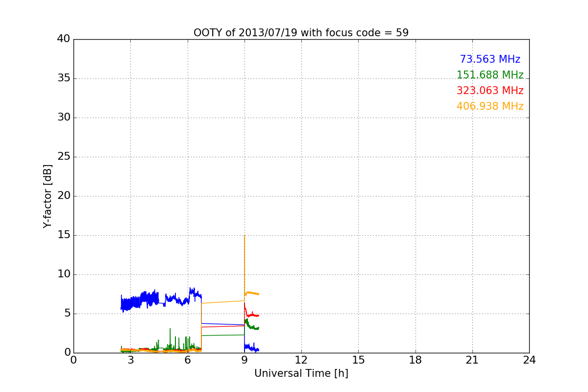Click the y-axis tick label 15
Image resolution: width=588 pixels, height=392 pixels.
pos(64,235)
